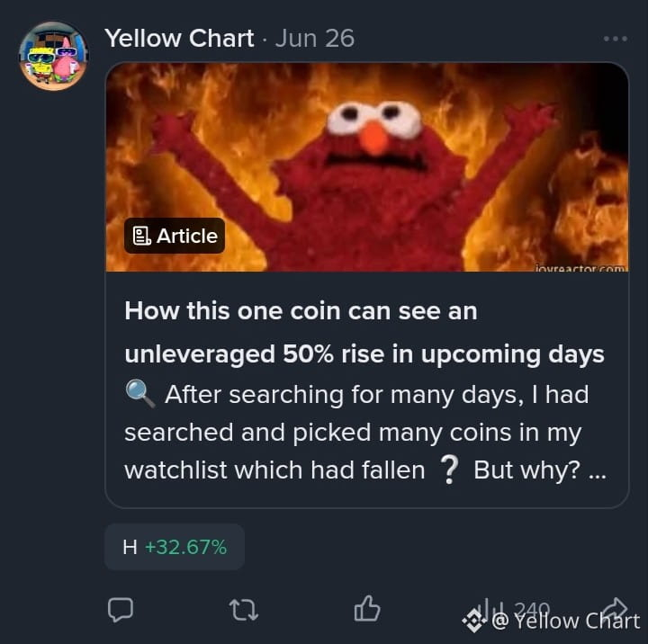Click the Jun 26 post date
Viewport: 648px width, 644px height.
315,39
